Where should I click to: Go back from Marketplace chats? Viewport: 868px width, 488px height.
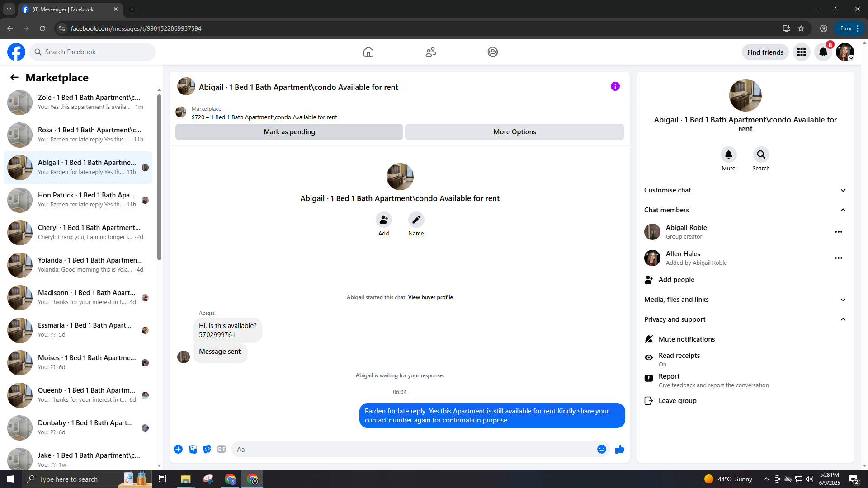[x=14, y=77]
